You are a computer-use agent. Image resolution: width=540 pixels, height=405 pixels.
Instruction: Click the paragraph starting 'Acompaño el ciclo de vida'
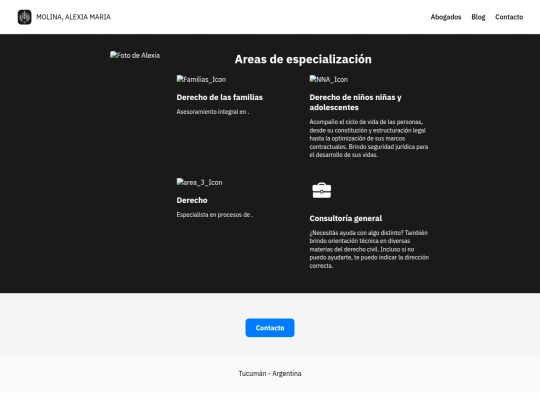point(369,138)
